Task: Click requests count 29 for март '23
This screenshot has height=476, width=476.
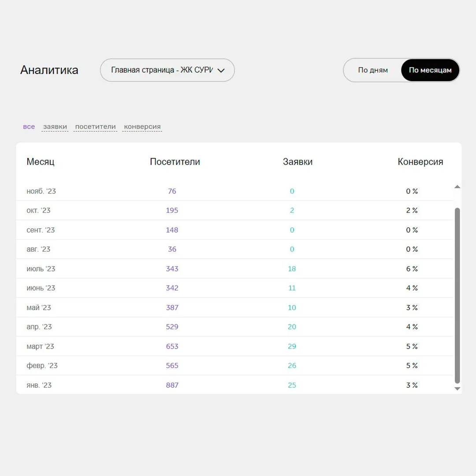Action: click(292, 346)
